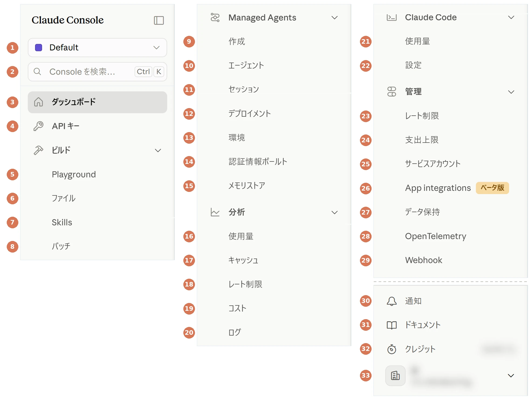532x400 pixels.
Task: Open the Default workspace dropdown
Action: 97,47
